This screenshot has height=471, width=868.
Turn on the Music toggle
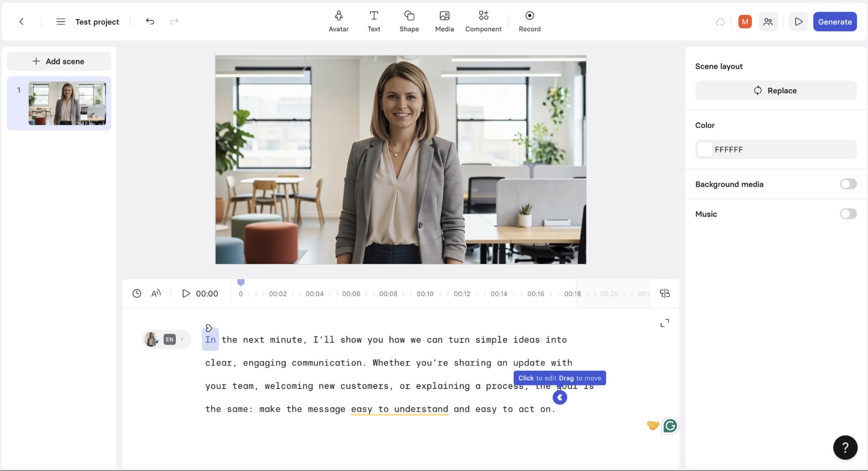click(x=848, y=214)
